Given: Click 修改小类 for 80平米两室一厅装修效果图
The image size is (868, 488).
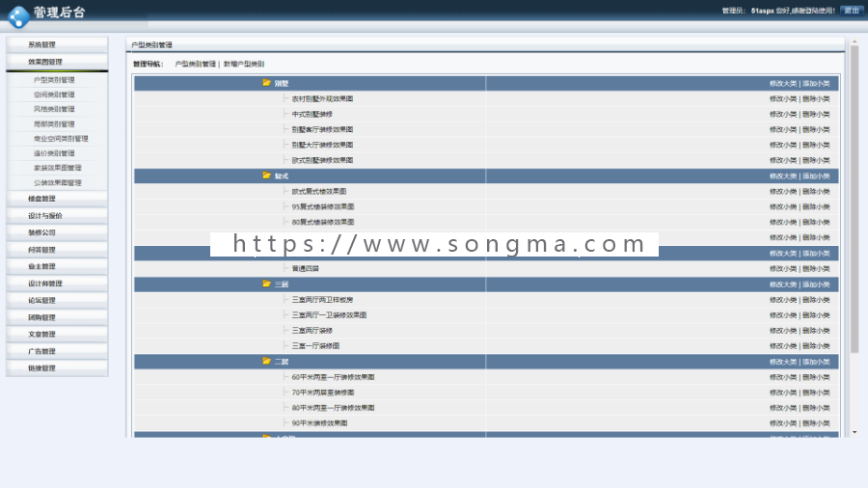Looking at the screenshot, I should (783, 408).
